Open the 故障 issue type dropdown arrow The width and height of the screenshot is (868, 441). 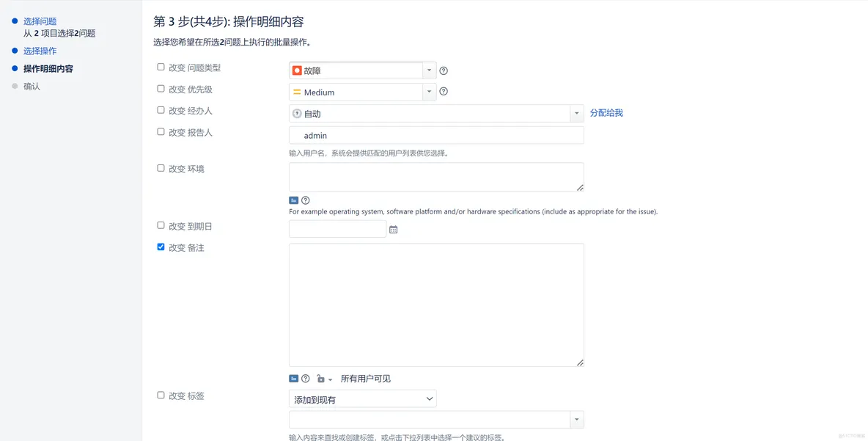[429, 70]
